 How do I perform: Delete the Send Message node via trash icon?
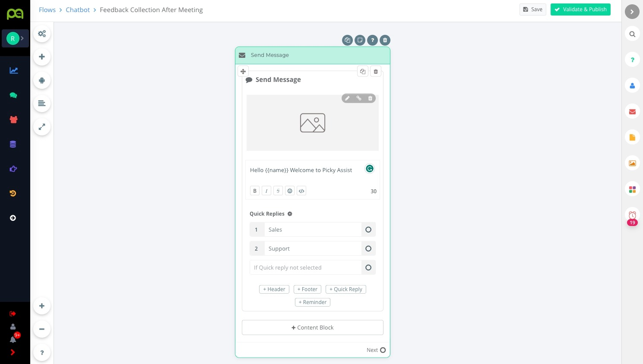coord(385,40)
